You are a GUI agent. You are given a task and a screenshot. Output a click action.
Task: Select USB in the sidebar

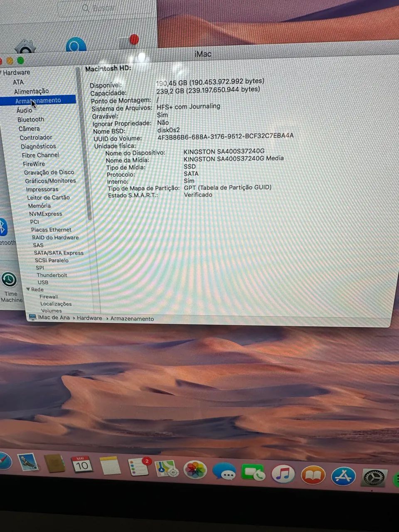pos(43,282)
